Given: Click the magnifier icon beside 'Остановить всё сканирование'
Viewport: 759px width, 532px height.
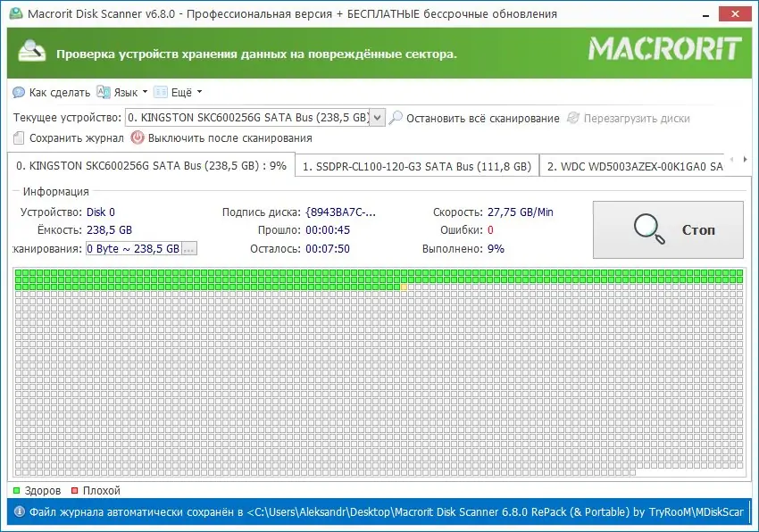Looking at the screenshot, I should [396, 118].
